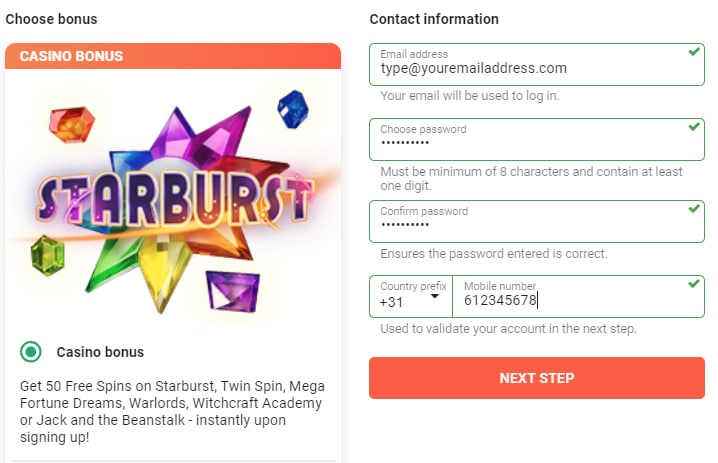This screenshot has height=463, width=718.
Task: Click the green gem in Starburst image
Action: coord(46,254)
